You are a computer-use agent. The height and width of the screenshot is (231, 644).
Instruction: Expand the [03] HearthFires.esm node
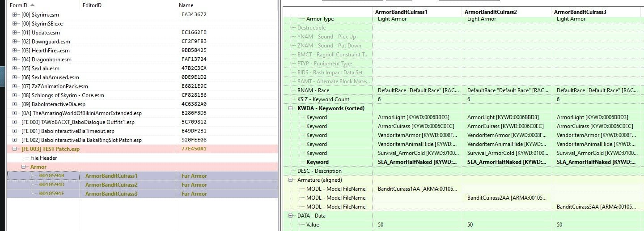[x=15, y=51]
